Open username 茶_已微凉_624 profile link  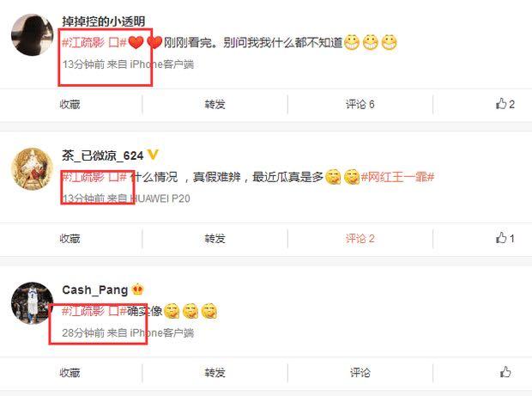click(x=103, y=155)
